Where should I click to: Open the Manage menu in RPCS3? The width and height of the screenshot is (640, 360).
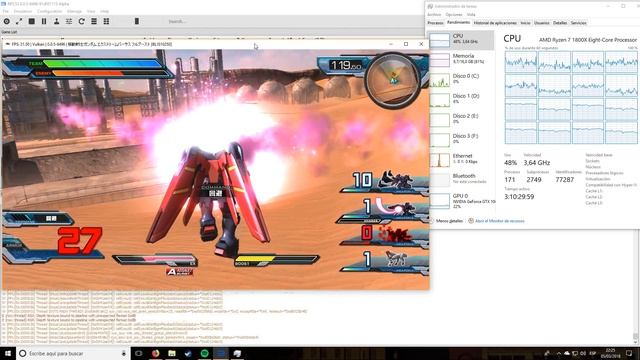[x=74, y=11]
